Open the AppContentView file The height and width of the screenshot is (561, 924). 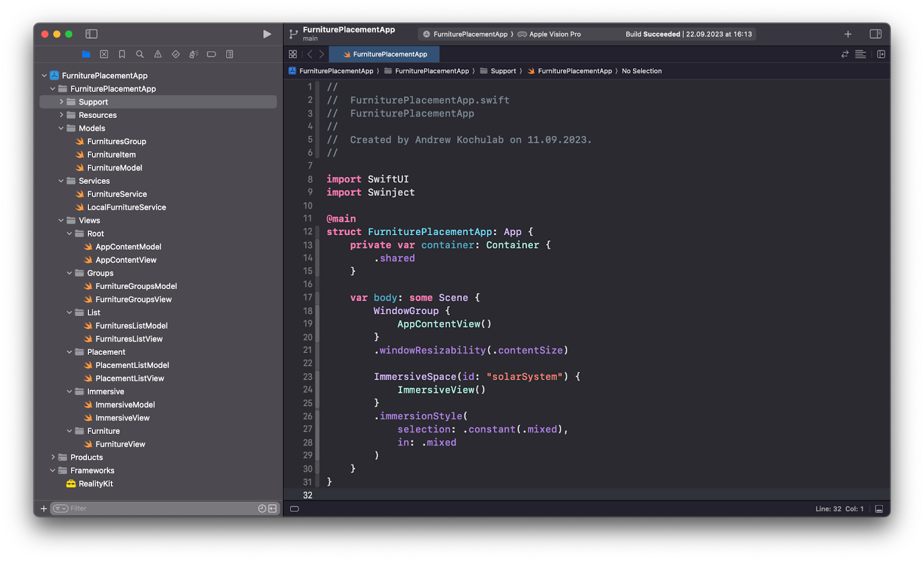pos(121,260)
